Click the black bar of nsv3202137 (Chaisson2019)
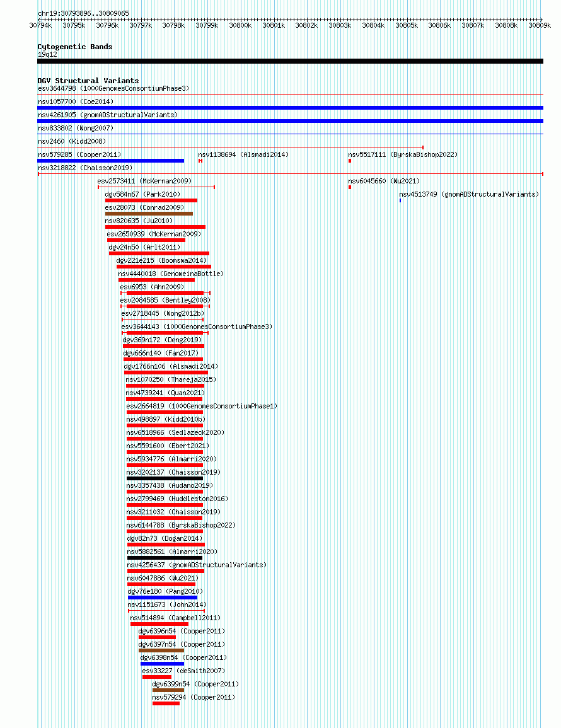The width and height of the screenshot is (561, 728). [x=165, y=478]
